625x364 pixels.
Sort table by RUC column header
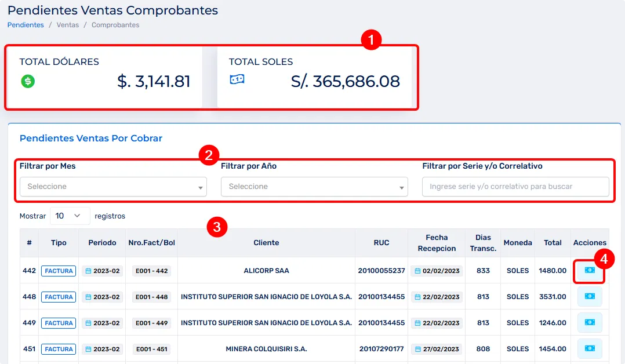(x=381, y=243)
